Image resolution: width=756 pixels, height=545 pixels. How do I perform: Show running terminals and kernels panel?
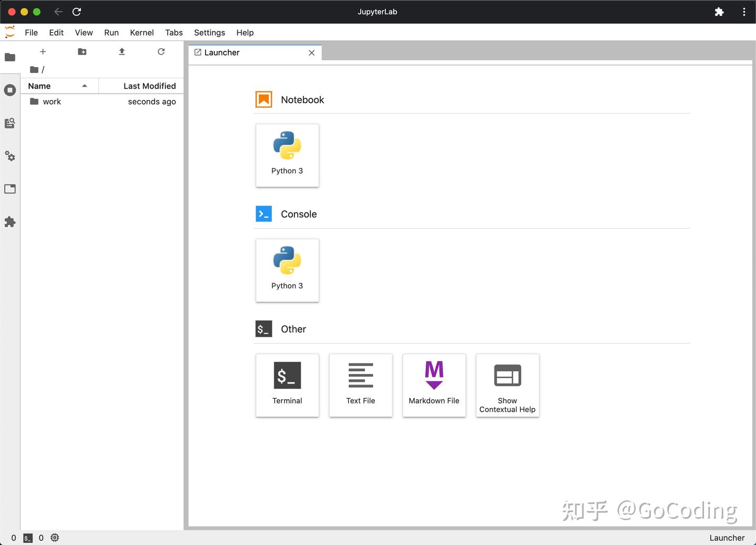(10, 90)
